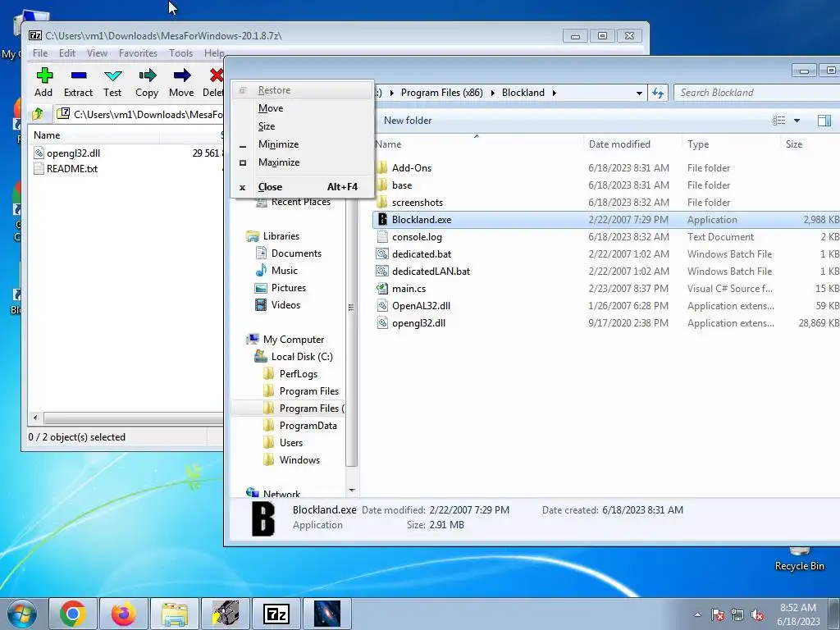Open the Windows Start menu

pyautogui.click(x=22, y=614)
